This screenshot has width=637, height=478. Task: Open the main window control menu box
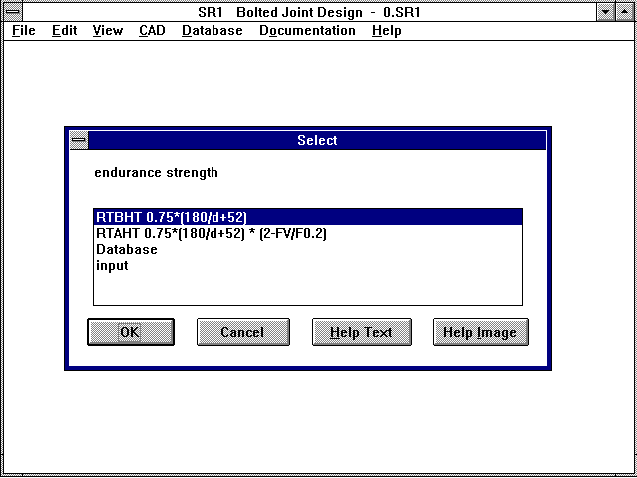13,12
